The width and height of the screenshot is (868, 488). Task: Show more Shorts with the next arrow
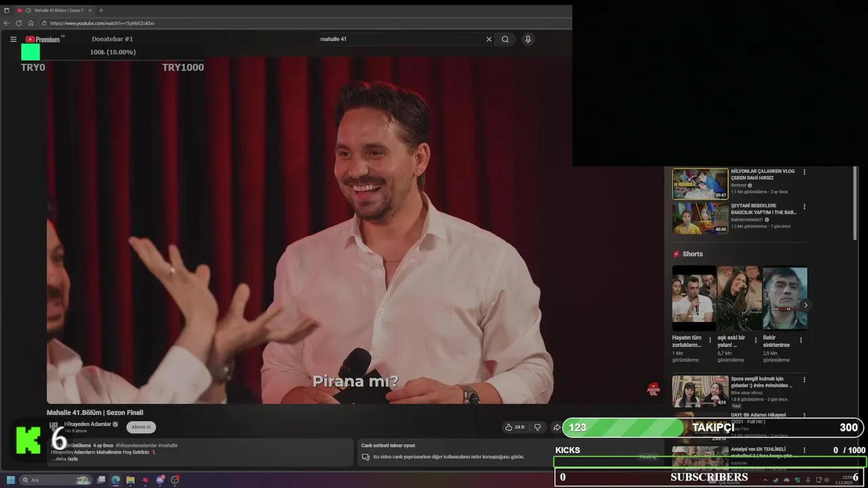[x=805, y=305]
